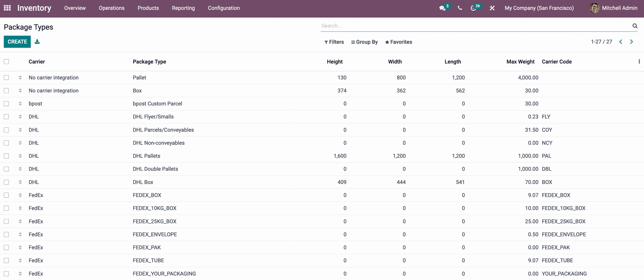Expand the Filters dropdown
The image size is (644, 280).
(x=334, y=42)
